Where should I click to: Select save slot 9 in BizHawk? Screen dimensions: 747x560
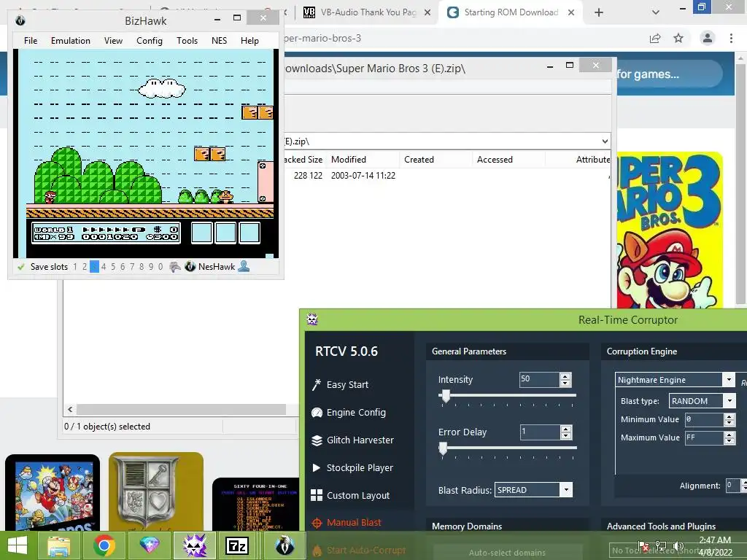pos(151,267)
